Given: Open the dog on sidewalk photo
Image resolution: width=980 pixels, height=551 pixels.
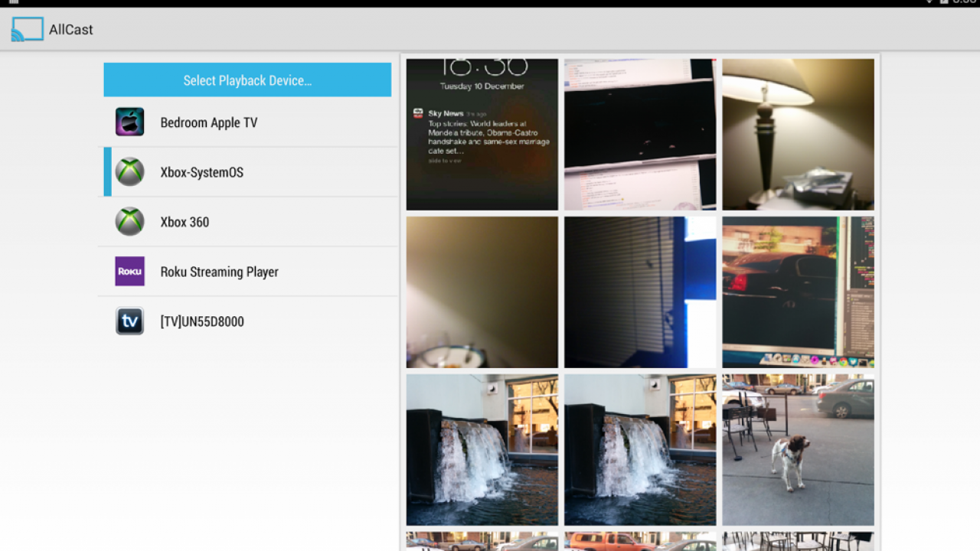Looking at the screenshot, I should click(x=798, y=449).
